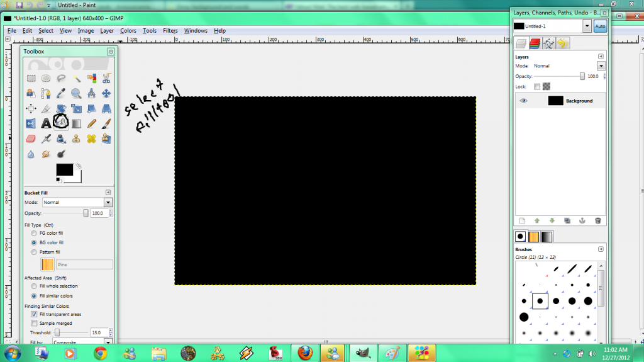Select the Foreground Select tool
The height and width of the screenshot is (362, 644).
(x=31, y=93)
